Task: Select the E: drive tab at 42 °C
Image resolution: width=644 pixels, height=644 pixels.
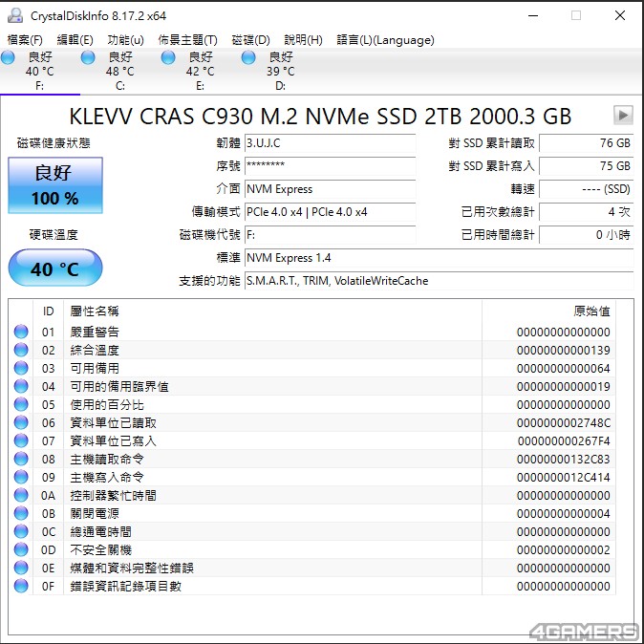Action: pos(200,71)
